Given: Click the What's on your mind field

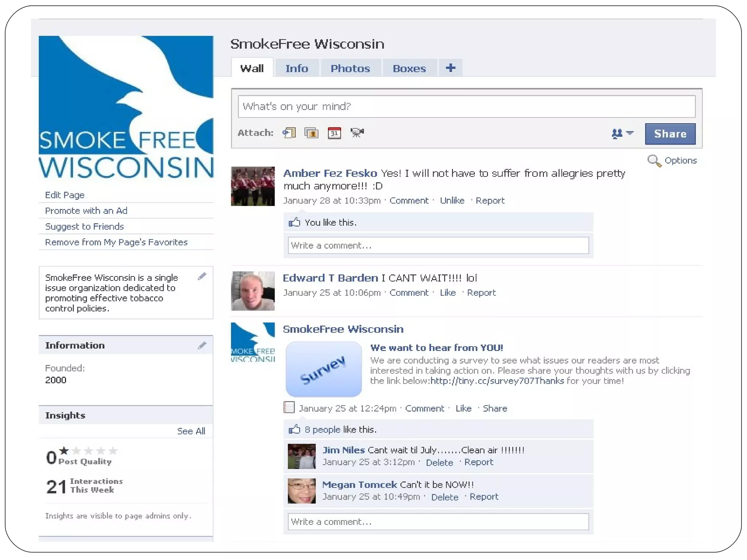Looking at the screenshot, I should click(466, 106).
